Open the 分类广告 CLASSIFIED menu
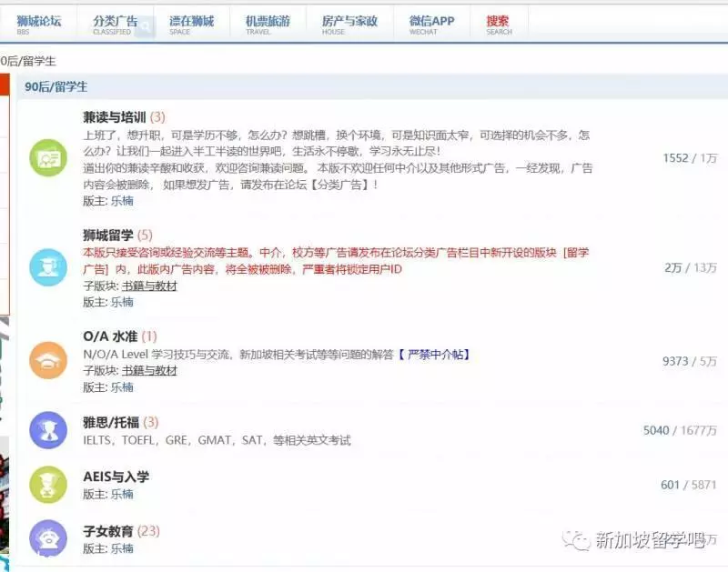728x572 pixels. click(116, 25)
